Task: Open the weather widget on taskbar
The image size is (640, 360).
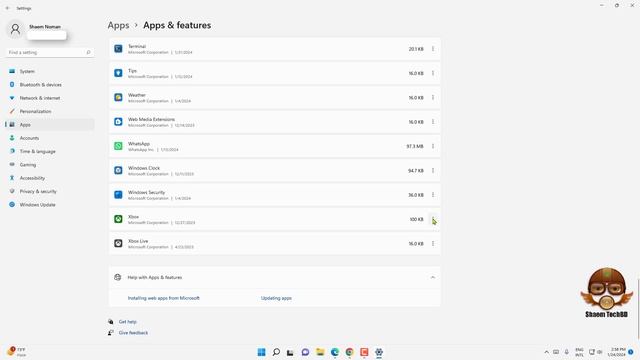Action: coord(16,352)
